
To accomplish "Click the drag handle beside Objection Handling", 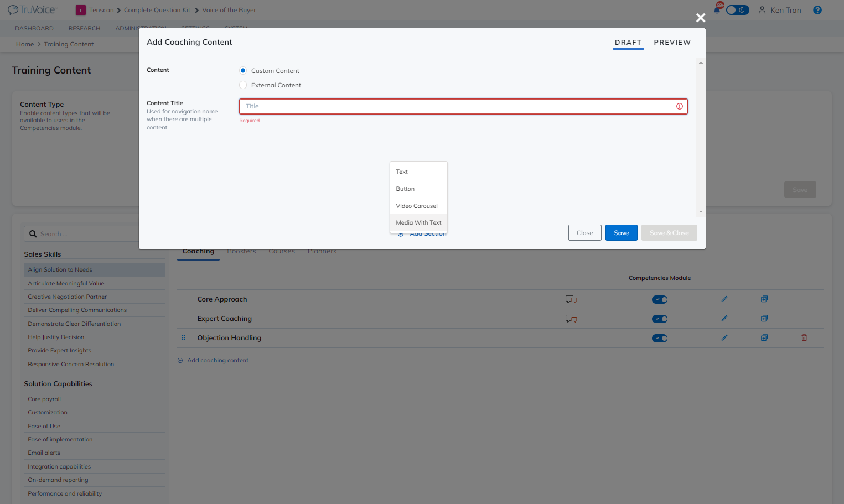I will 183,338.
